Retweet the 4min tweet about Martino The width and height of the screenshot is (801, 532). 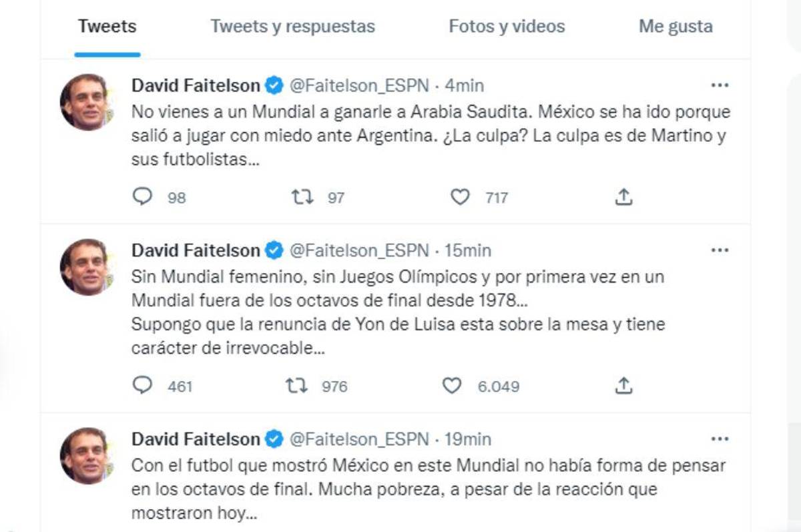[x=302, y=197]
